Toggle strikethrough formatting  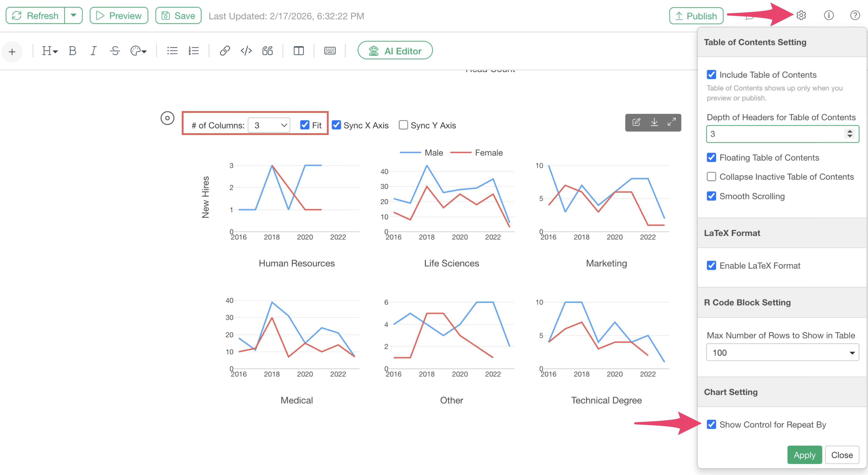115,51
